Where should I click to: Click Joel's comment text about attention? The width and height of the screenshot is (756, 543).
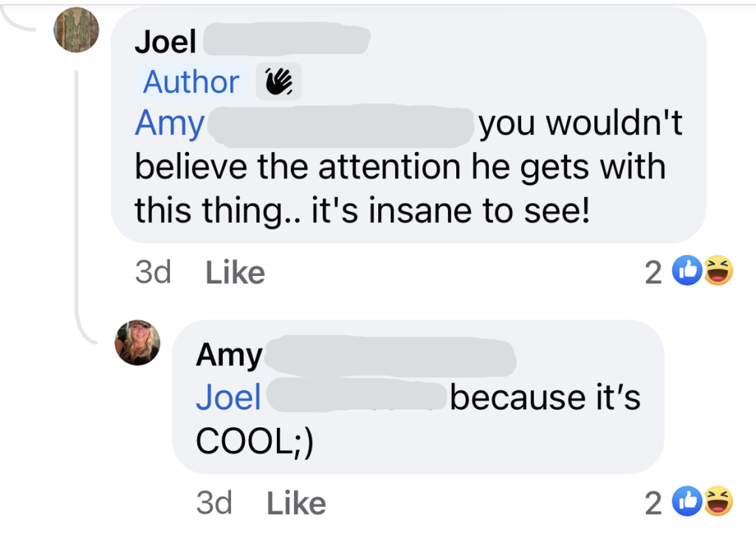[399, 168]
